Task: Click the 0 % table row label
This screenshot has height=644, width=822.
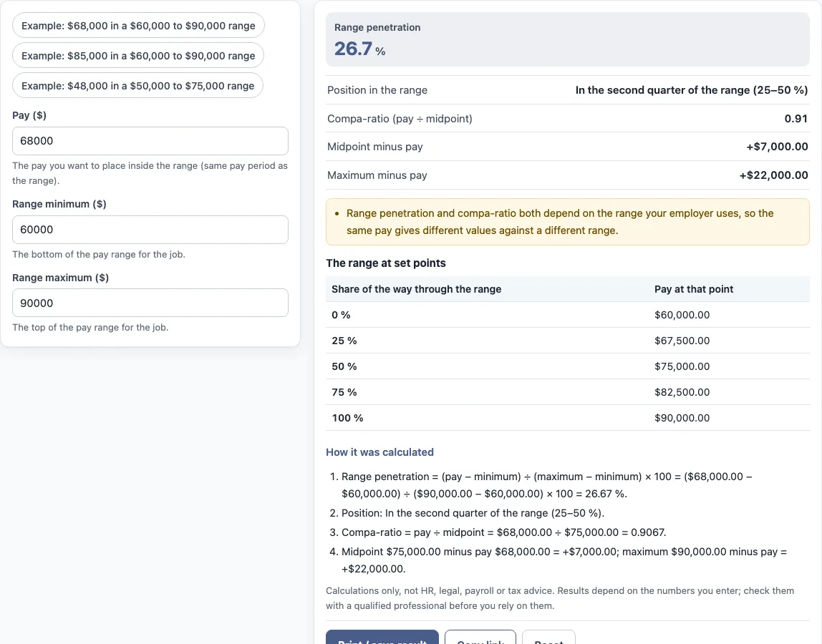Action: 341,315
